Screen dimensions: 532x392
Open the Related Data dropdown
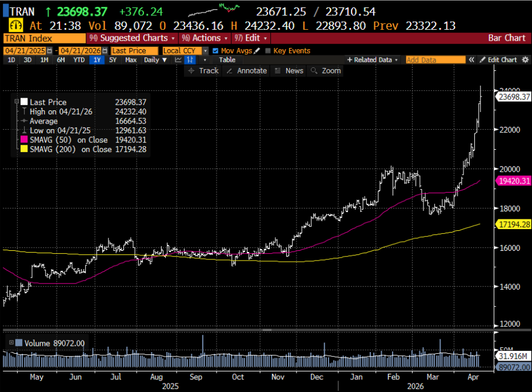(x=373, y=59)
